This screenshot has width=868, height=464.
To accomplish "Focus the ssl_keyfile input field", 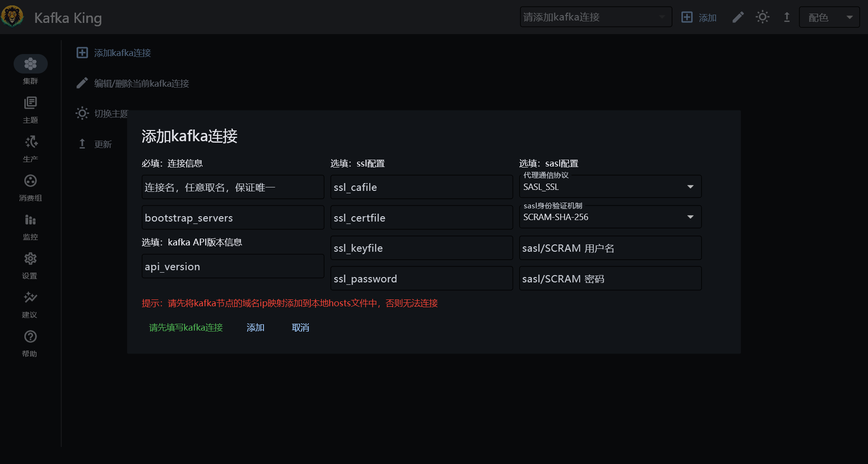I will (x=421, y=248).
